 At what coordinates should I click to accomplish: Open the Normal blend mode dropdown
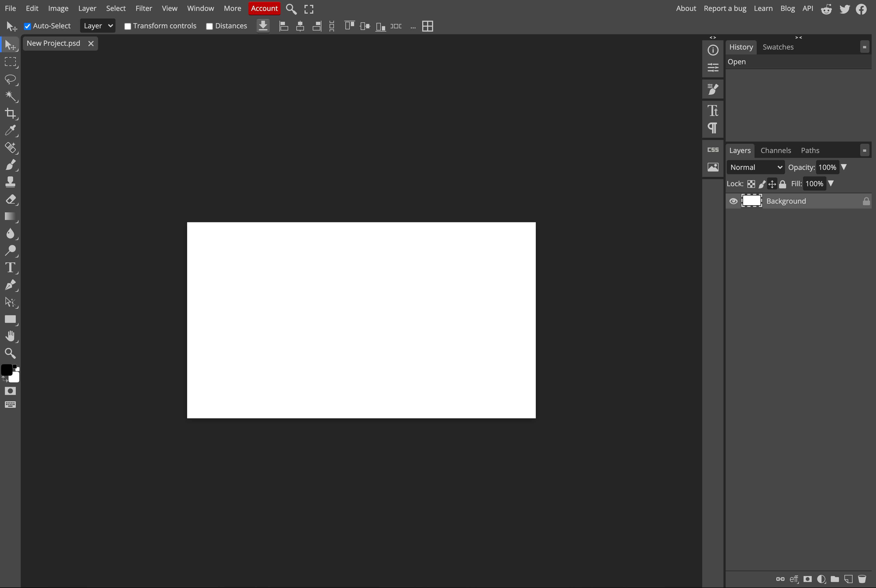[x=756, y=167]
